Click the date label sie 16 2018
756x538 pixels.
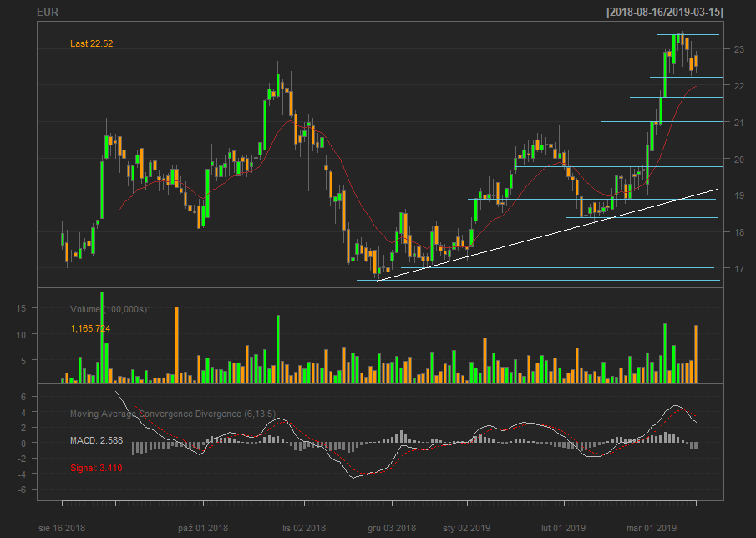click(x=62, y=528)
